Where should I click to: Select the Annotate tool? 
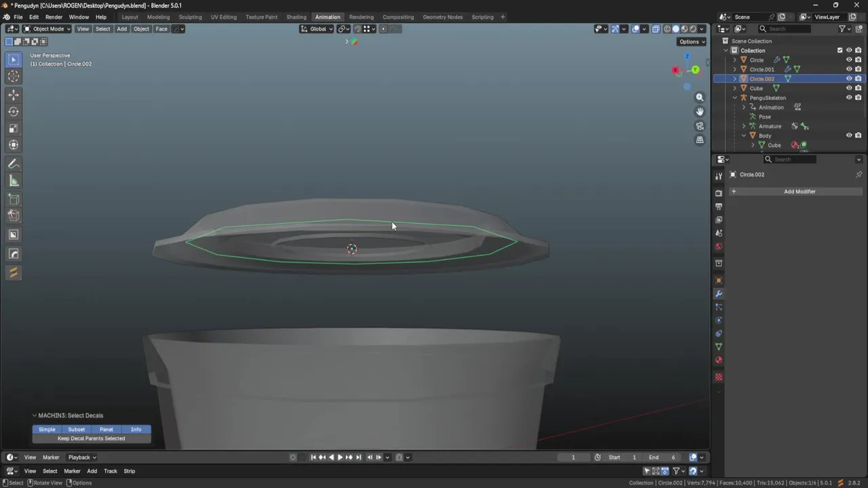14,164
